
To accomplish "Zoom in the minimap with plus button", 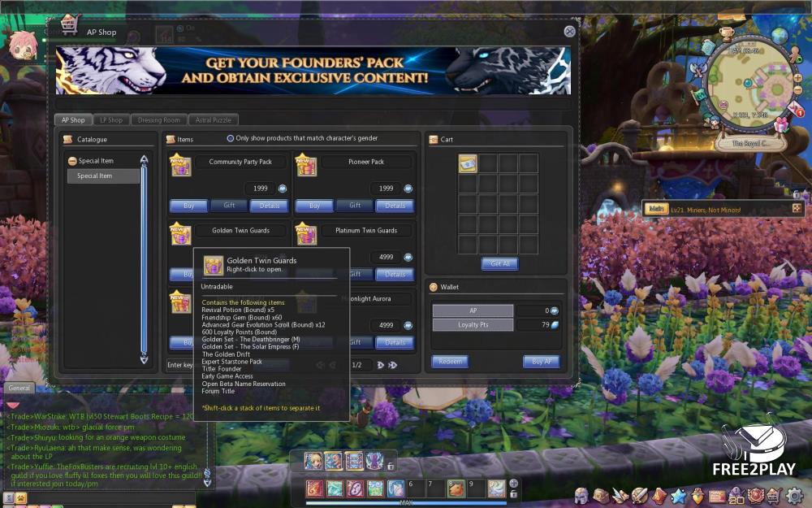I will (x=798, y=78).
